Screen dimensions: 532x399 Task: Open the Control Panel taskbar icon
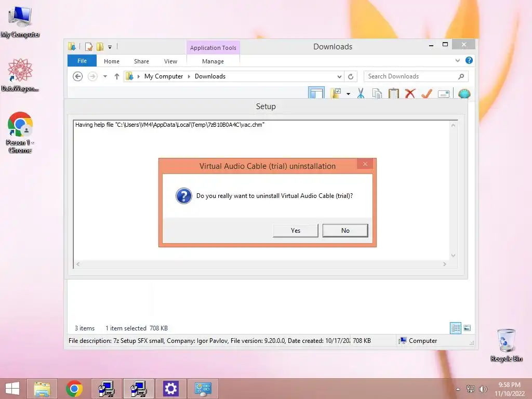click(x=203, y=389)
